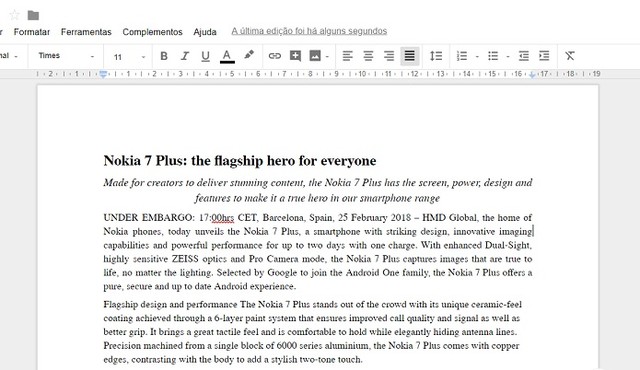Select justified text alignment
Viewport: 640px width, 370px height.
(409, 56)
